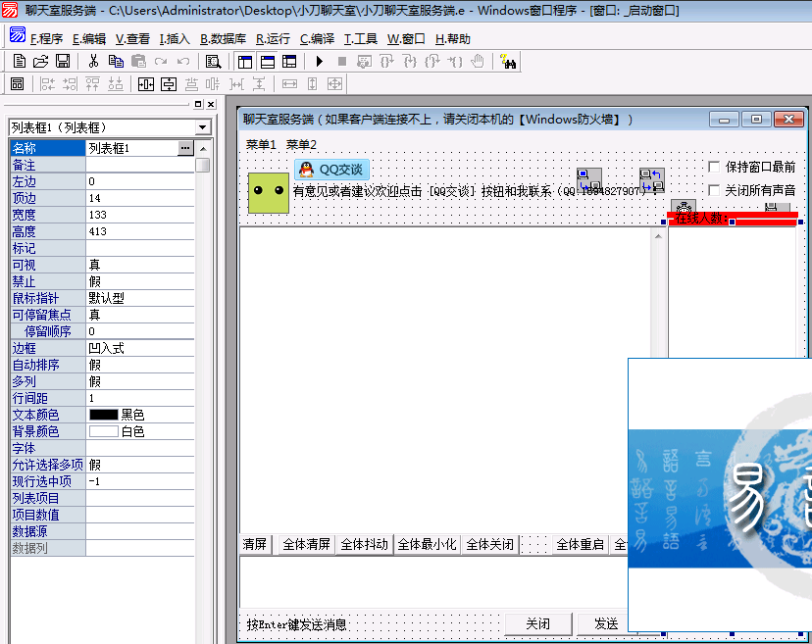
Task: Click the form preview icon in second toolbar
Action: 17,84
